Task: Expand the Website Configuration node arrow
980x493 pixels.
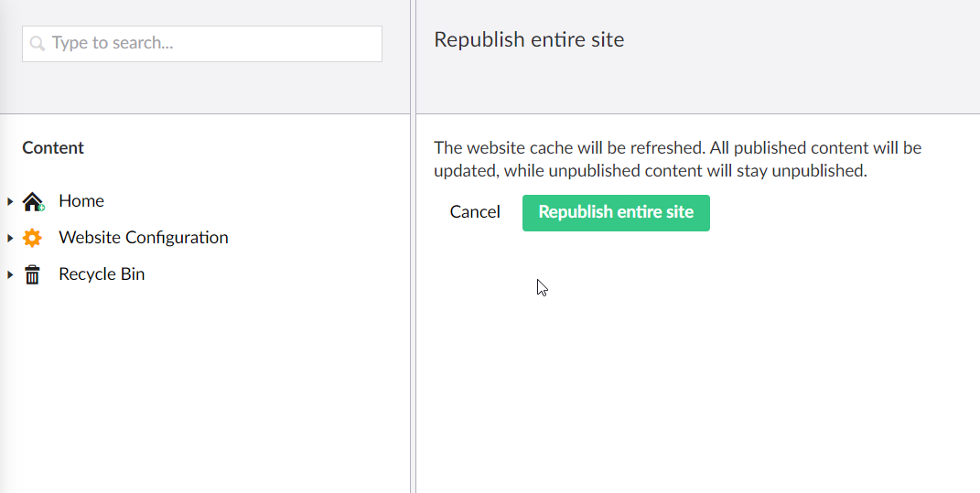Action: pyautogui.click(x=10, y=238)
